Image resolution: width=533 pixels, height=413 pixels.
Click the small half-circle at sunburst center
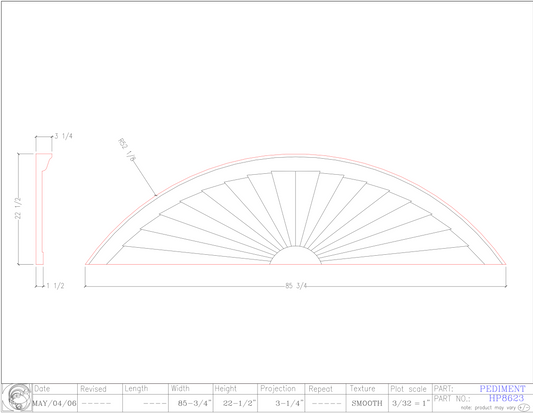pyautogui.click(x=296, y=255)
